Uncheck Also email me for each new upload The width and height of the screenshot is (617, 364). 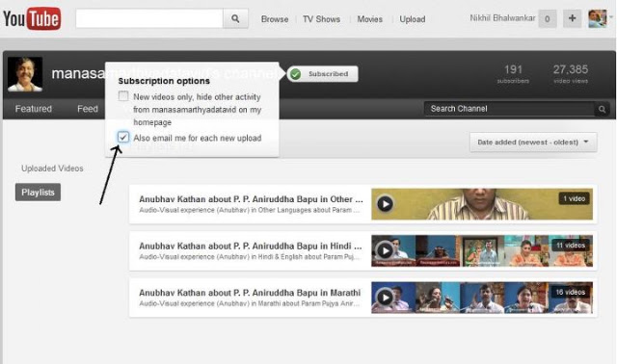coord(123,137)
